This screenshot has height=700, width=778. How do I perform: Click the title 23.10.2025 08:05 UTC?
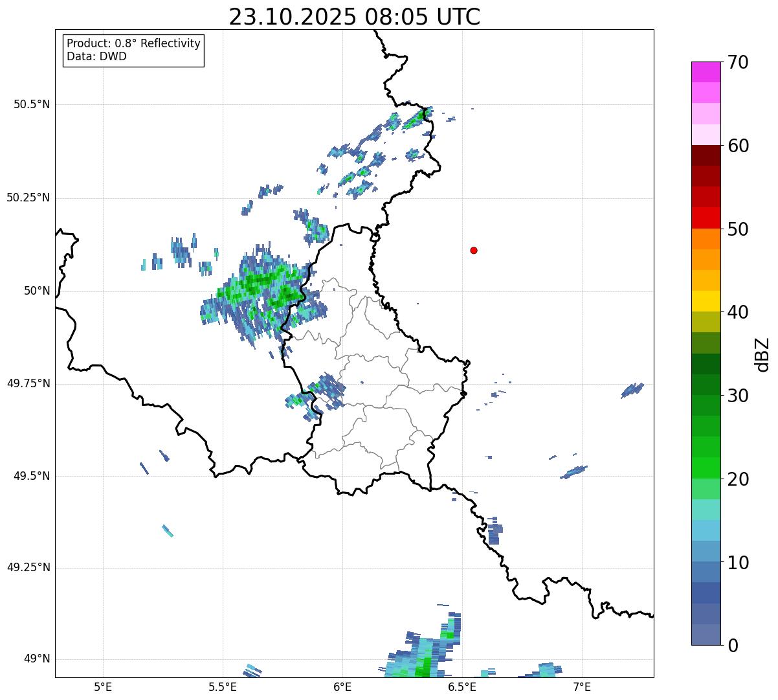click(355, 17)
